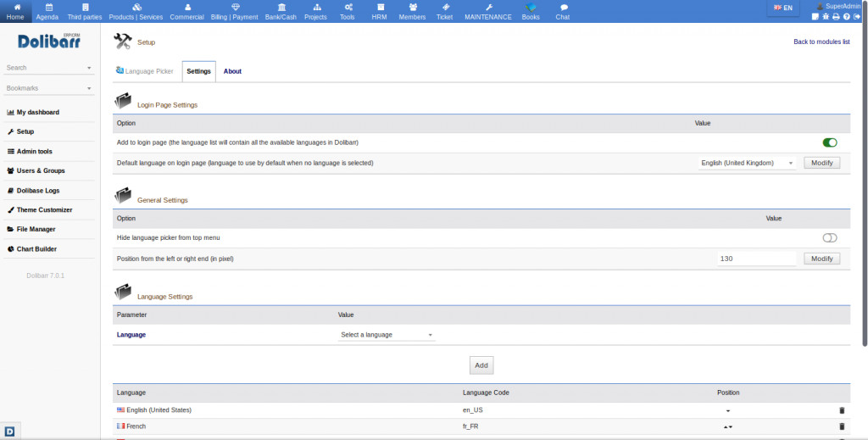Expand the Bookmarks dropdown in sidebar
The height and width of the screenshot is (440, 868).
click(49, 88)
